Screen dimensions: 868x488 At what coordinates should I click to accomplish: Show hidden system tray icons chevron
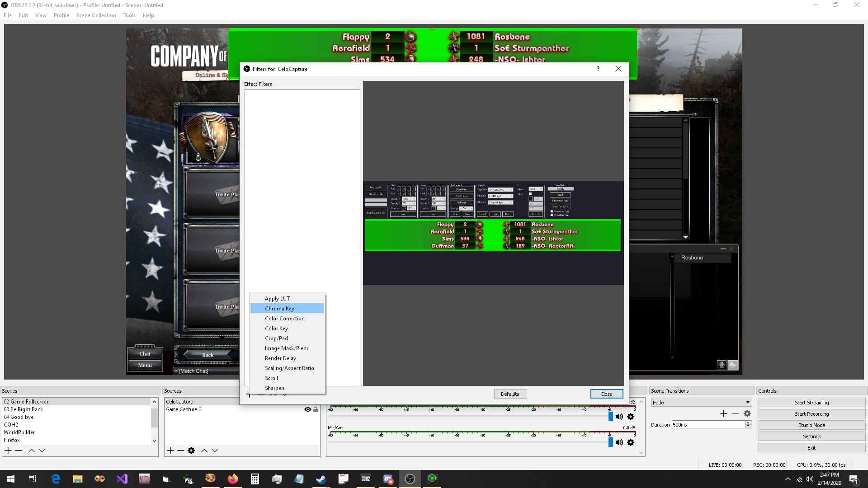point(788,479)
